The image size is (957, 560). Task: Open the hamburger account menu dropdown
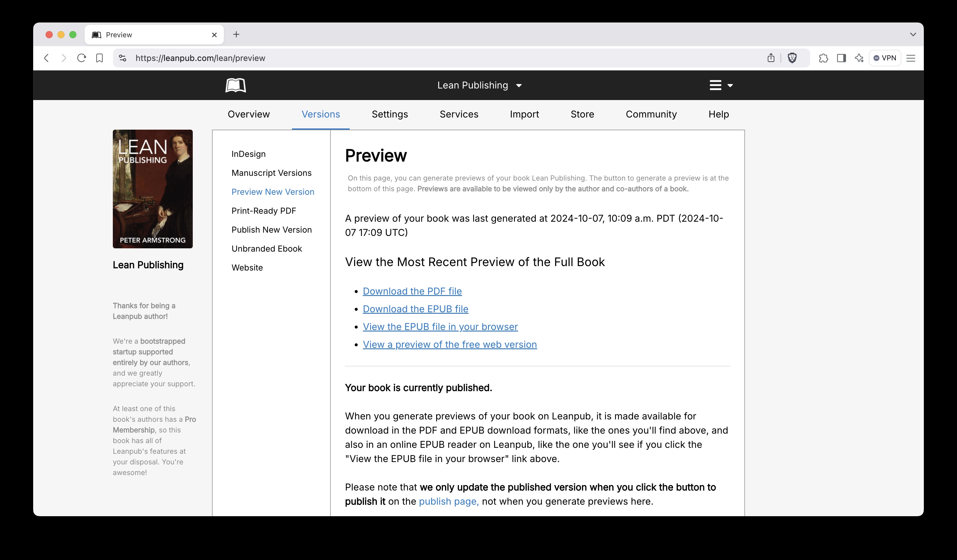tap(720, 86)
